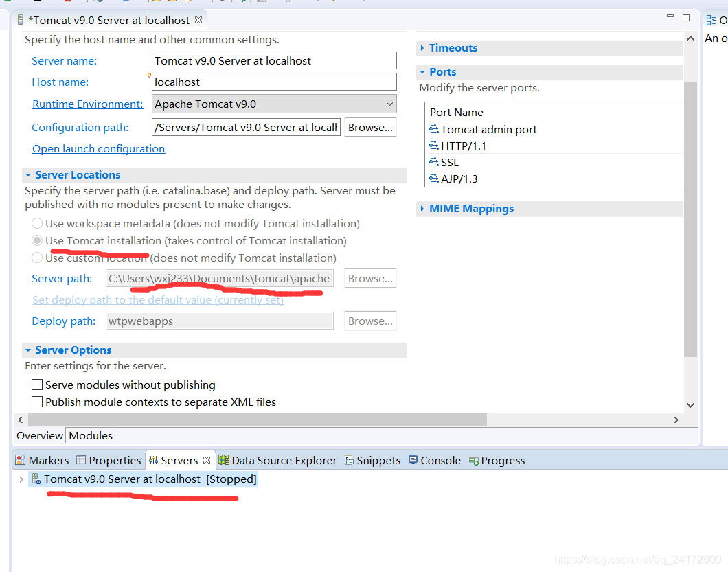Open the Data Source Explorer tab
The width and height of the screenshot is (728, 572).
tap(277, 460)
